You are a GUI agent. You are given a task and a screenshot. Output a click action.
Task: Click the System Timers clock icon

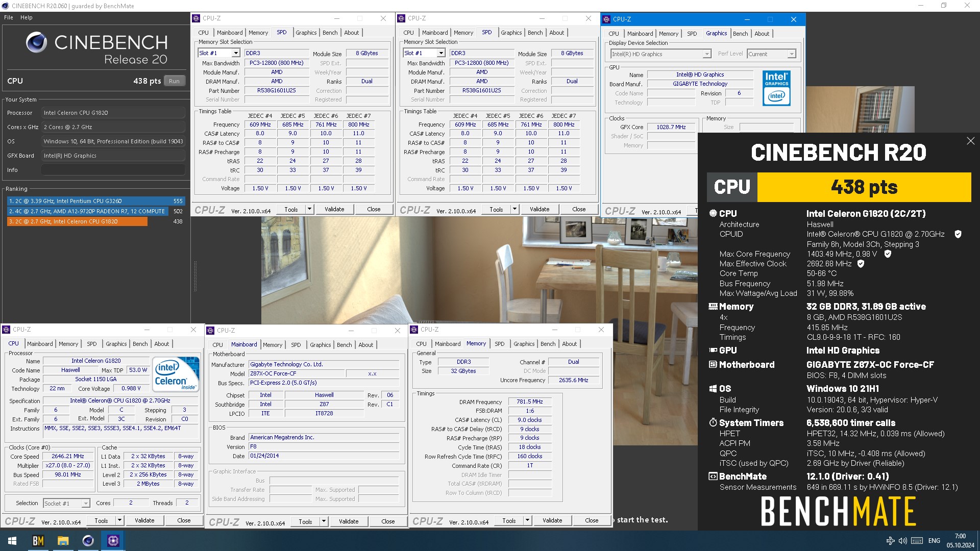pos(713,423)
